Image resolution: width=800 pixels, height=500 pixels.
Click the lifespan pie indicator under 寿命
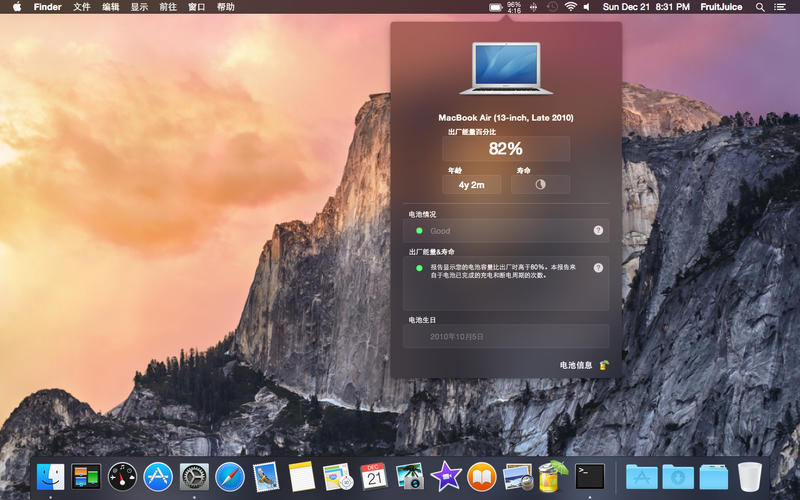541,184
